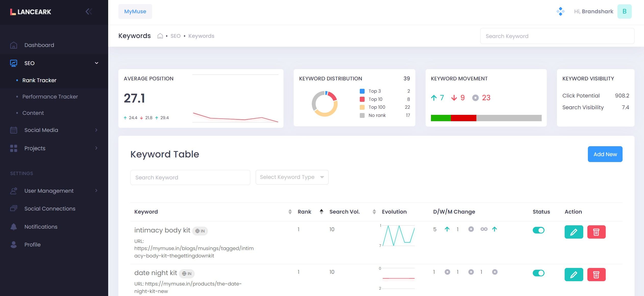Click the green segment of movement bar
Screen dimensions: 644x296
(441, 118)
